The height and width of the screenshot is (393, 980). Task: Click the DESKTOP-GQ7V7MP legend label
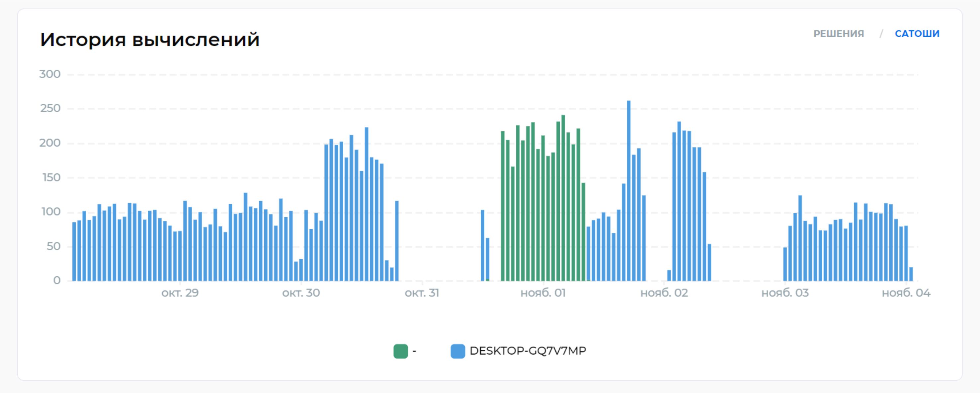click(x=528, y=351)
